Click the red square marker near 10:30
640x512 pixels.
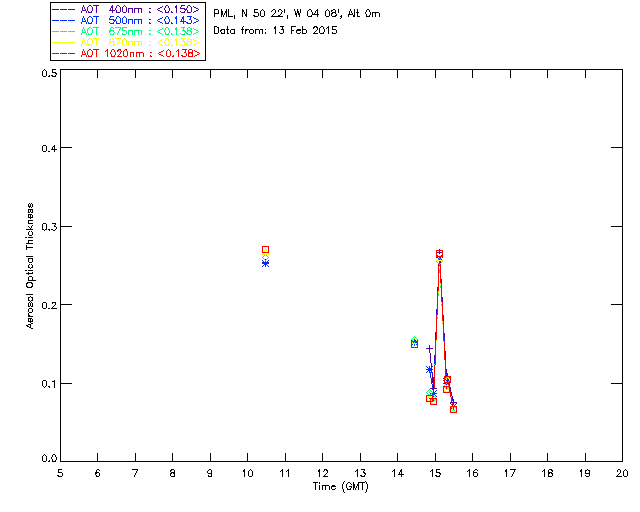(x=265, y=249)
